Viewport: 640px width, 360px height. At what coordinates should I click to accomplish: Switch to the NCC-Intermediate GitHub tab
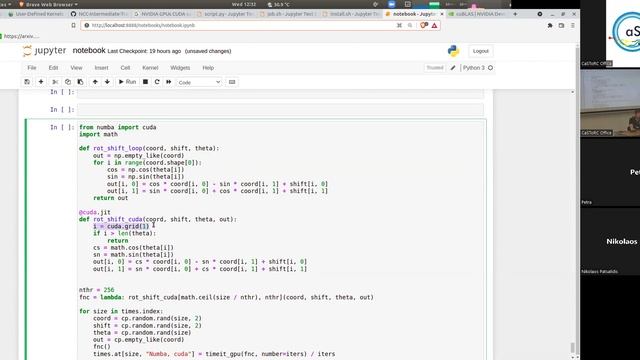[x=100, y=14]
